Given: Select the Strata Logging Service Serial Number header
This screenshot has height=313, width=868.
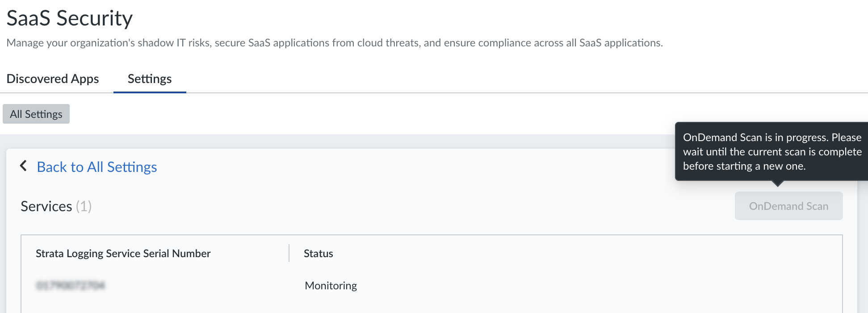Looking at the screenshot, I should tap(123, 254).
